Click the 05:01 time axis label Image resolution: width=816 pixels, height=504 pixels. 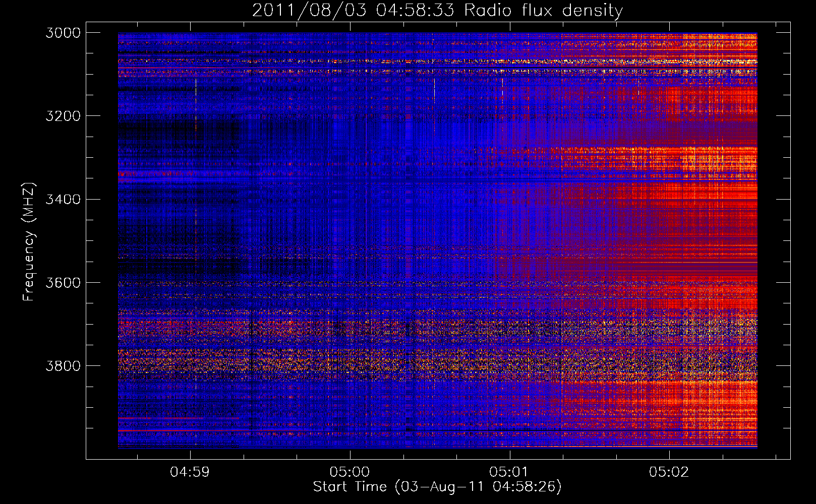coord(509,472)
